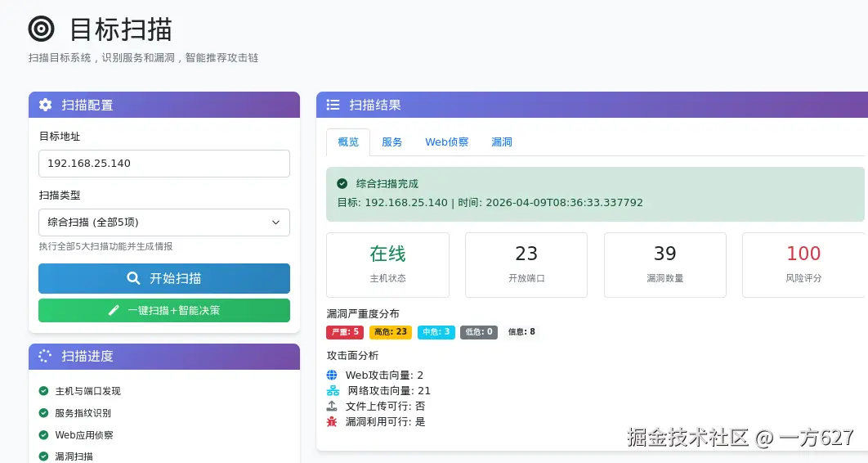Screen dimensions: 868x463
Task: Click the list icon in 扫描结果 header
Action: pyautogui.click(x=333, y=105)
